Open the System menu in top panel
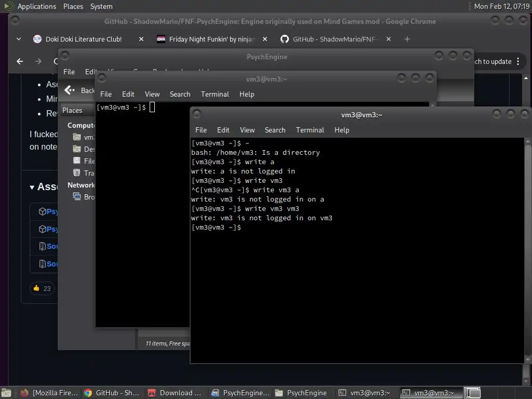Viewport: 532px width, 399px height. pos(101,6)
